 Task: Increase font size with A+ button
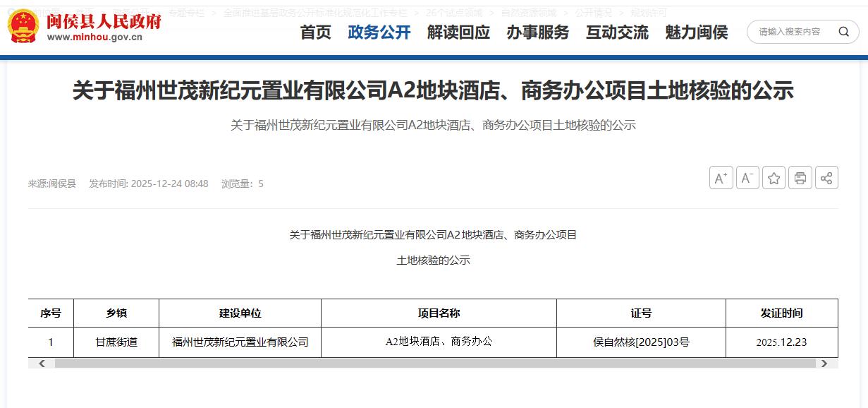pos(721,178)
